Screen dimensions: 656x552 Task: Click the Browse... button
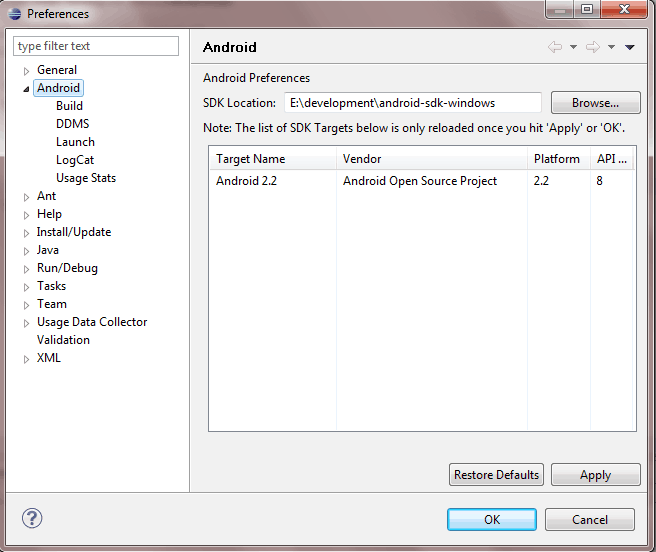pyautogui.click(x=595, y=103)
